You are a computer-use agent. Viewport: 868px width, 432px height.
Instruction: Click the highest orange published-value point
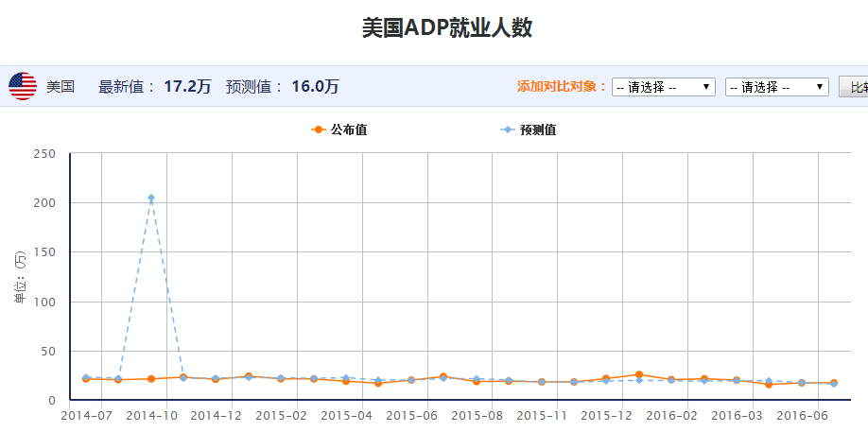click(639, 374)
